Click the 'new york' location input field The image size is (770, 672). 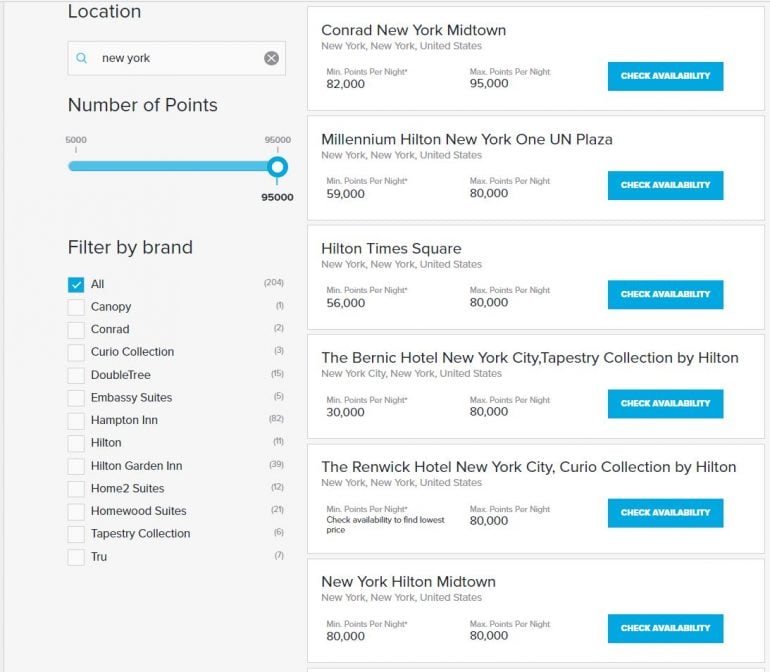(175, 58)
